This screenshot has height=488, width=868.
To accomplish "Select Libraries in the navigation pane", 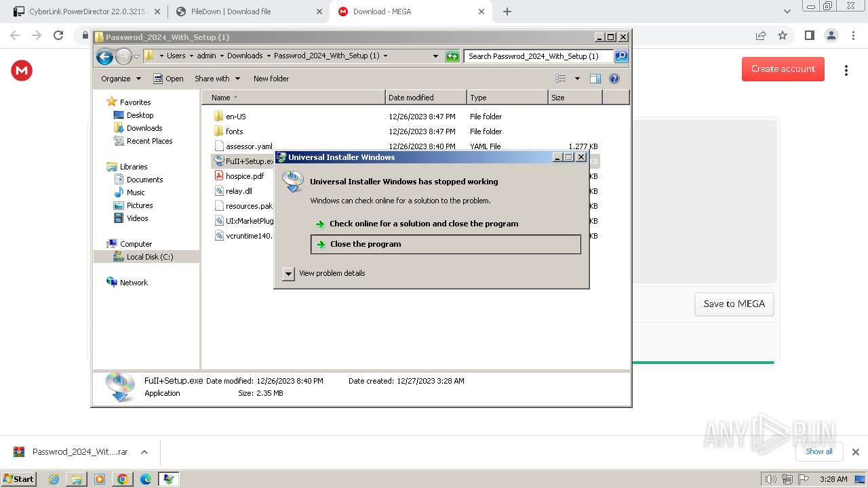I will coord(134,167).
